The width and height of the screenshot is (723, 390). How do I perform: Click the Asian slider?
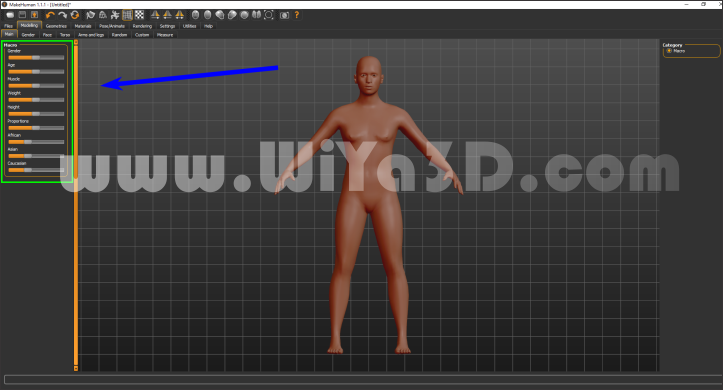click(x=36, y=156)
